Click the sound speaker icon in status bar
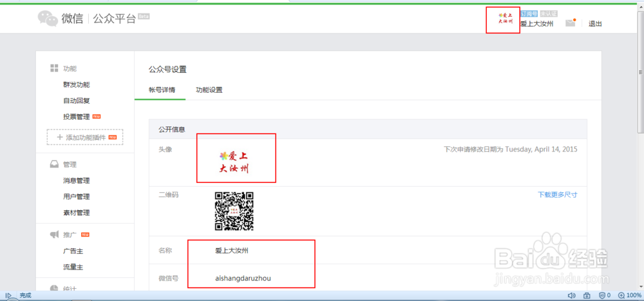Image resolution: width=644 pixels, height=301 pixels. tap(571, 295)
